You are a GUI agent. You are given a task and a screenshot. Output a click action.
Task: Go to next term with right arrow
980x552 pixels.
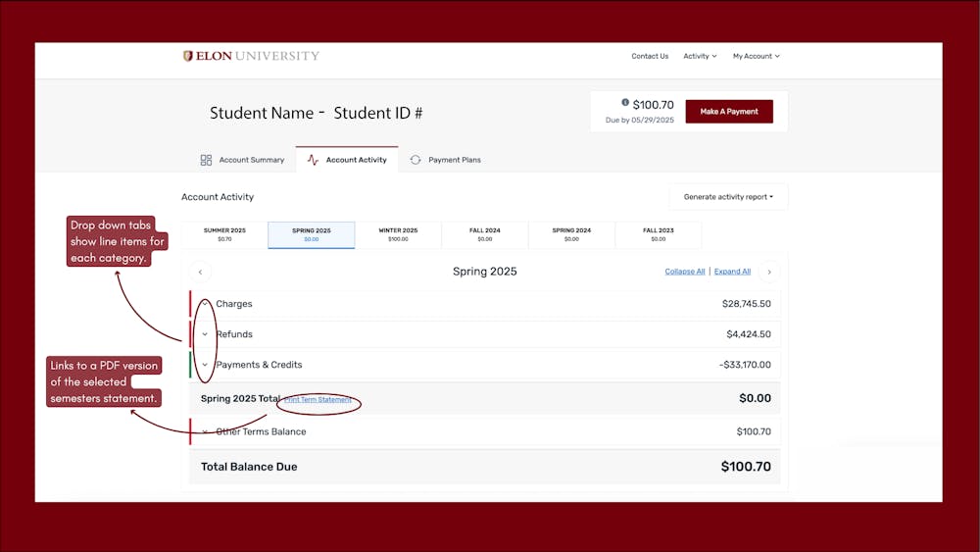(769, 272)
